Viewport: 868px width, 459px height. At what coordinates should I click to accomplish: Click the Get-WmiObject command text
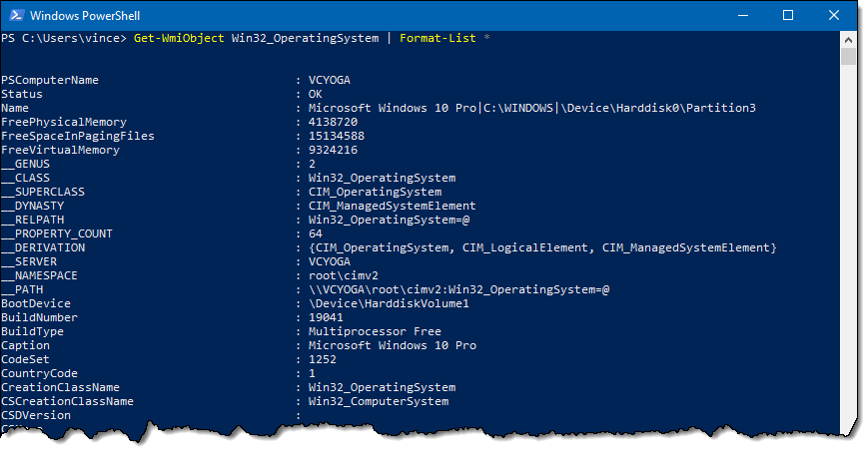coord(179,38)
